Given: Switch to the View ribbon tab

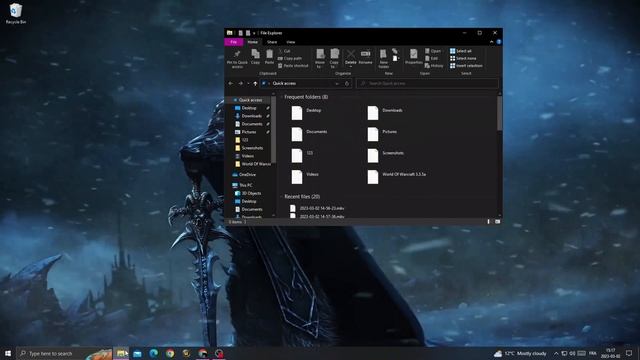Looking at the screenshot, I should pos(291,42).
